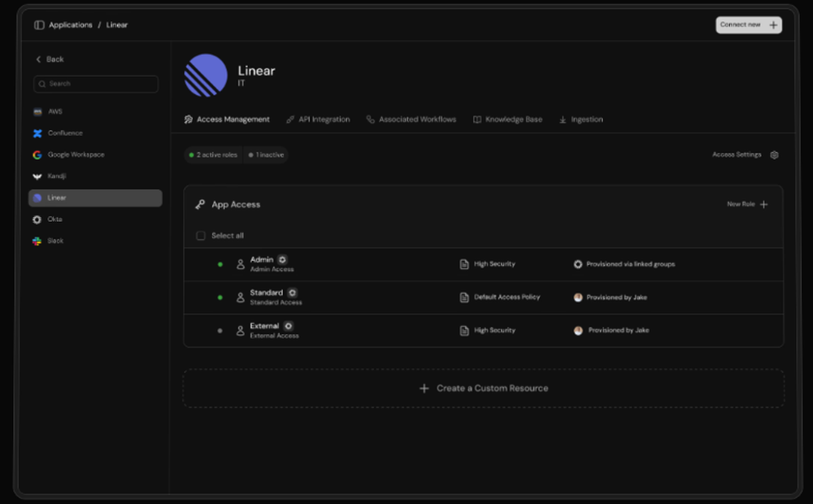Click Jake's avatar in Standard row
The height and width of the screenshot is (504, 813).
tap(577, 298)
